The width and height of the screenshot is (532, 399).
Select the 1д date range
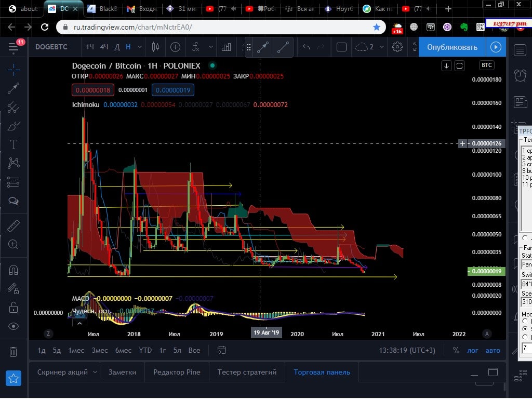coord(42,351)
